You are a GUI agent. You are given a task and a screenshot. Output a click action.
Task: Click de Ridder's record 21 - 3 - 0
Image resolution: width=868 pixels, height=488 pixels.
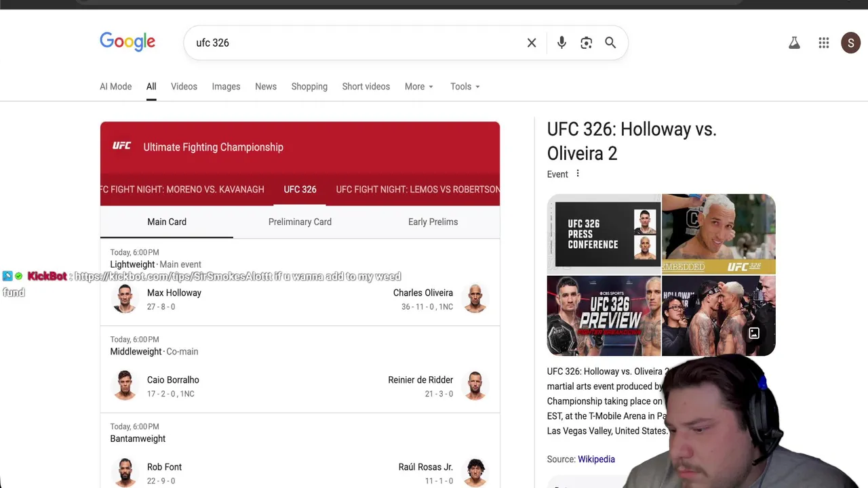439,394
